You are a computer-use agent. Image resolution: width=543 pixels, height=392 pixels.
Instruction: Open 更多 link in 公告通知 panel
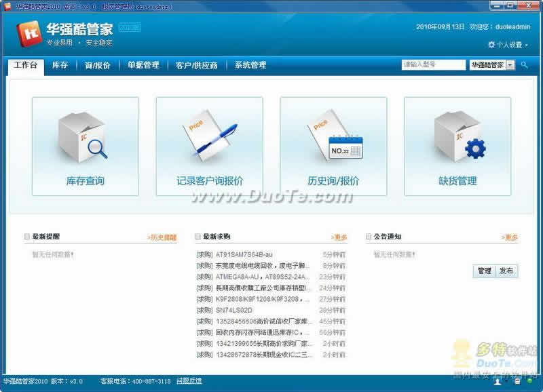click(x=510, y=237)
